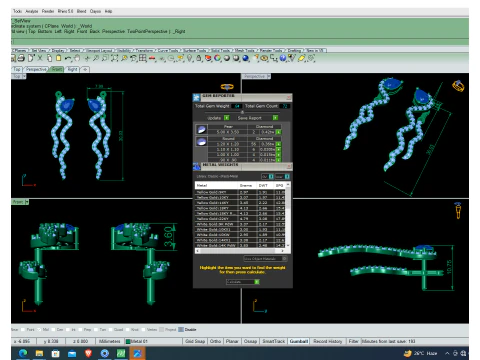480x360 pixels.
Task: Toggle the Tan osnap checkbox
Action: point(96,330)
